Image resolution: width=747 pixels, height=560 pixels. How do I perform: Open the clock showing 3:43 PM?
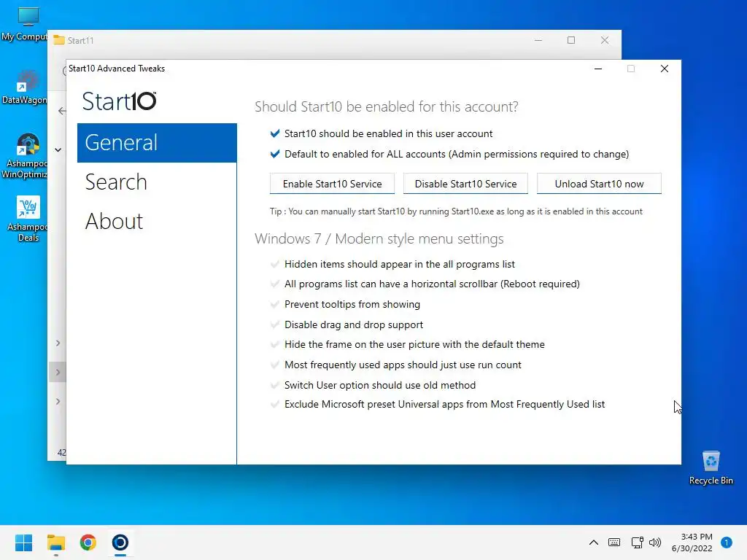[x=692, y=542]
